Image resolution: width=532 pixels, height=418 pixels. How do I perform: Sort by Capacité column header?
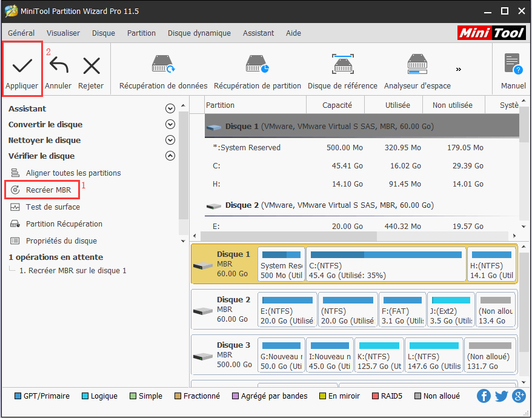(336, 105)
